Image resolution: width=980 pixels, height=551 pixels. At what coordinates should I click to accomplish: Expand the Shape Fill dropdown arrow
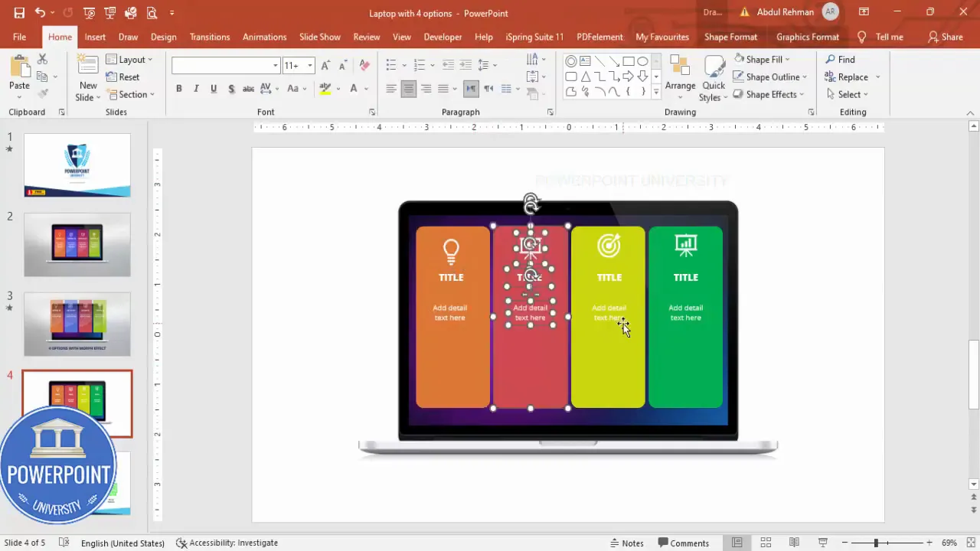787,59
